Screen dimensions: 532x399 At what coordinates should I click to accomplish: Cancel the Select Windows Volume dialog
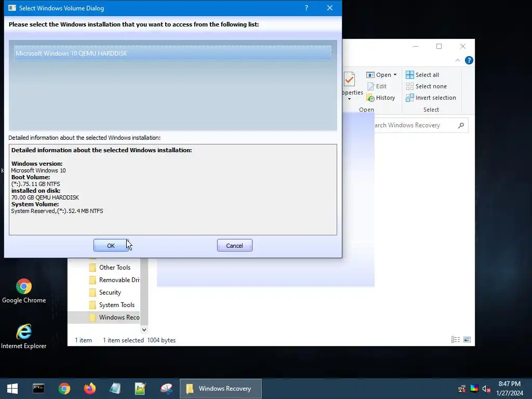[x=234, y=245]
